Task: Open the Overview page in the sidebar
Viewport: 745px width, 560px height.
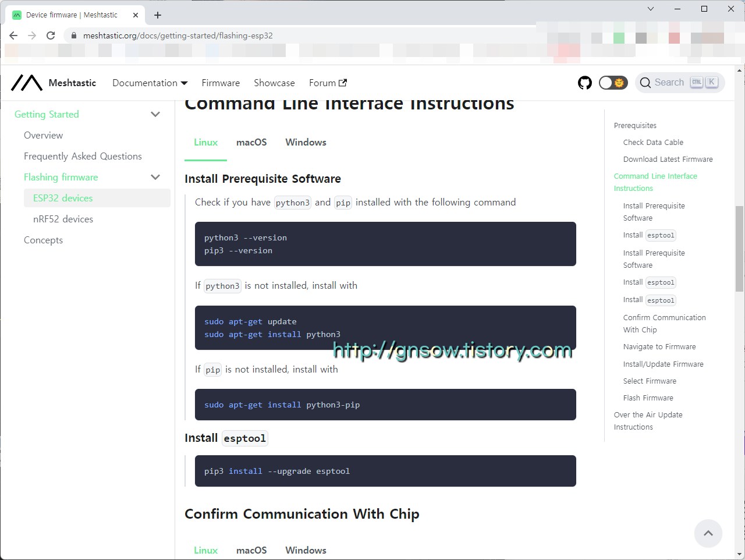Action: (x=43, y=135)
